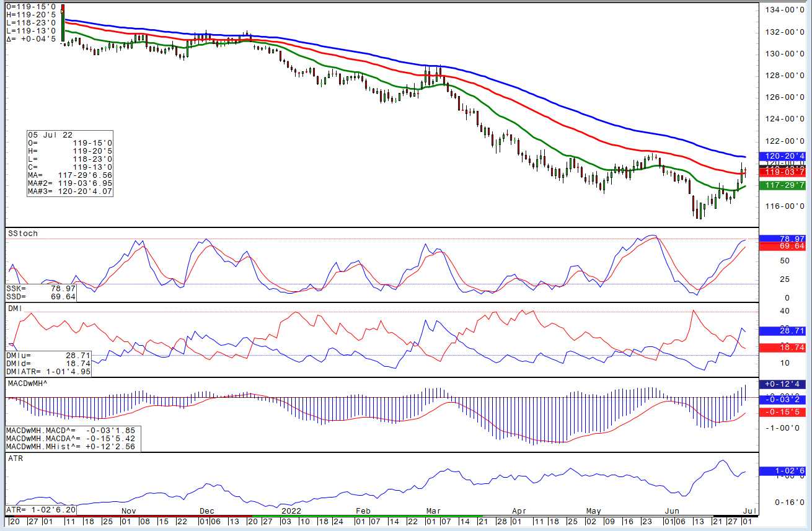The height and width of the screenshot is (531, 812).
Task: Click the Nov label on date axis
Action: click(128, 511)
